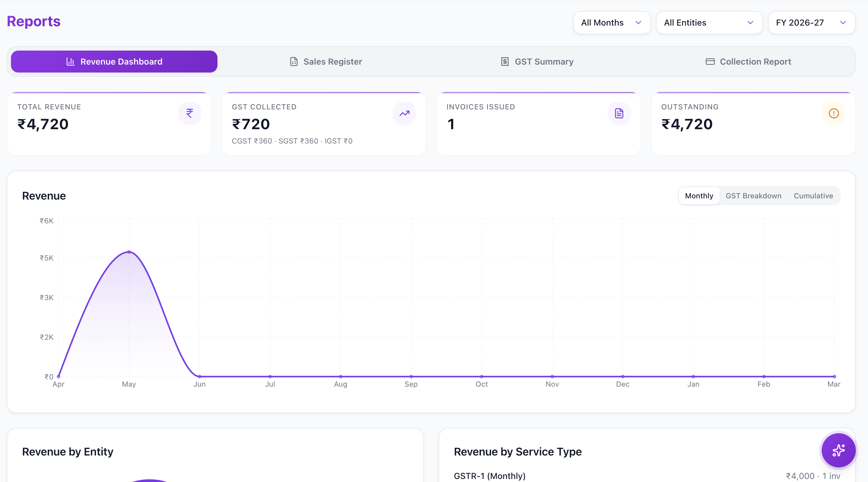Image resolution: width=868 pixels, height=482 pixels.
Task: Click the Jun data point on the chart
Action: (x=199, y=376)
